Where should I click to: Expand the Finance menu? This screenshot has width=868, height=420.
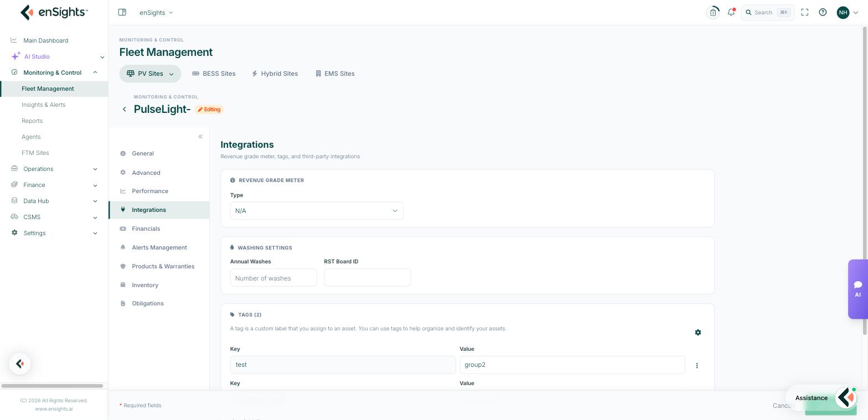(95, 185)
